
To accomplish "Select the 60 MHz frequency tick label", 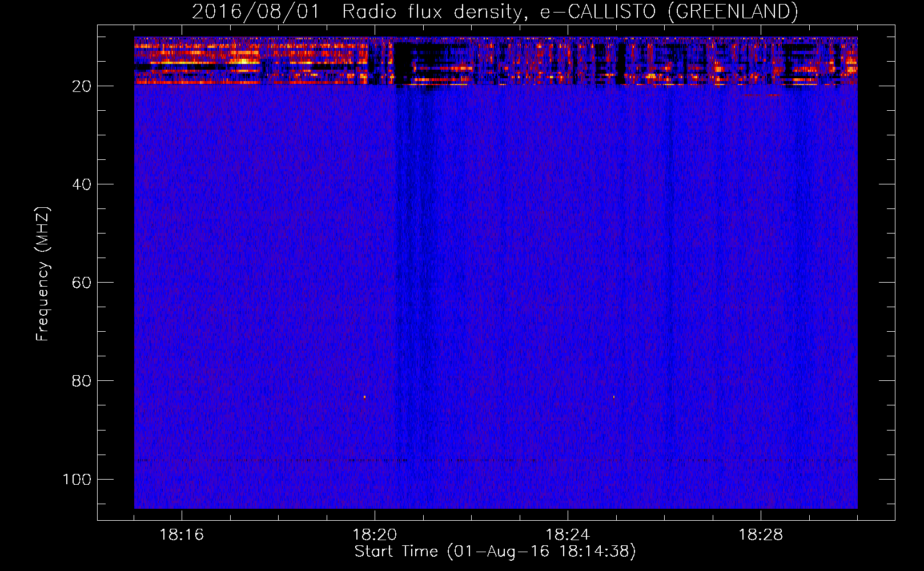I will coord(82,283).
